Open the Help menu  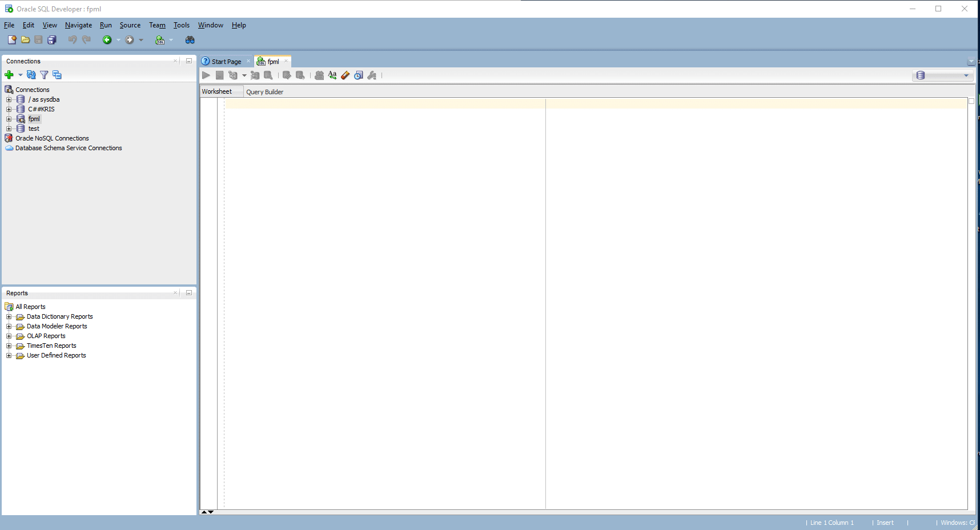point(239,25)
